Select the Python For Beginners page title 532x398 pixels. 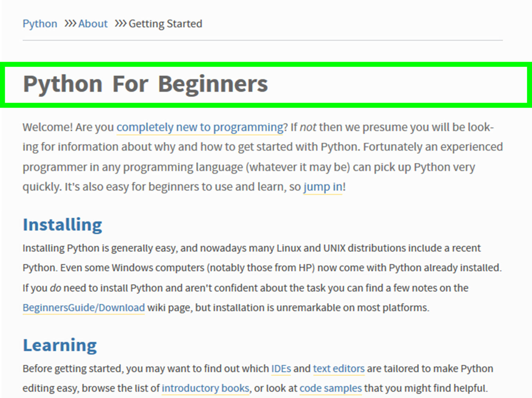(145, 83)
